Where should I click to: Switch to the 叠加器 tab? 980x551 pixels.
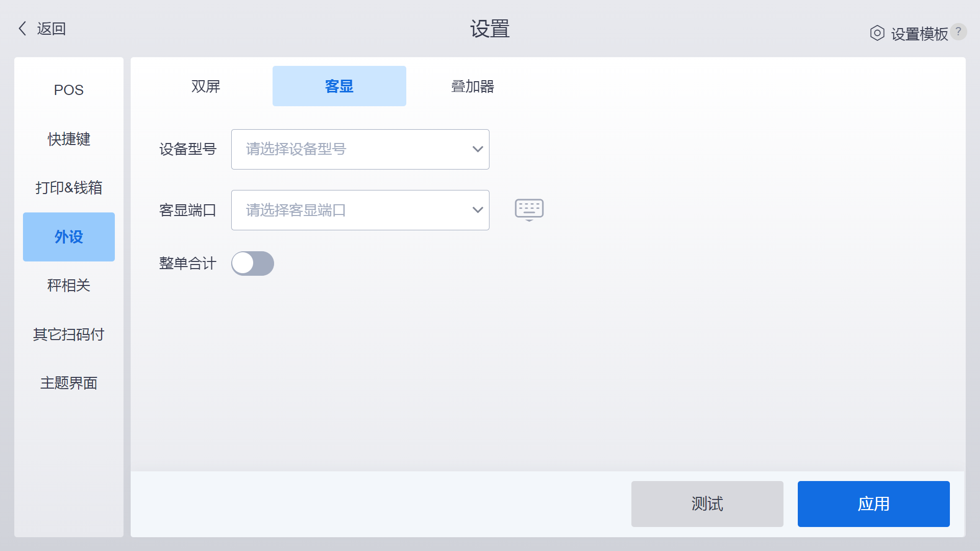(473, 86)
